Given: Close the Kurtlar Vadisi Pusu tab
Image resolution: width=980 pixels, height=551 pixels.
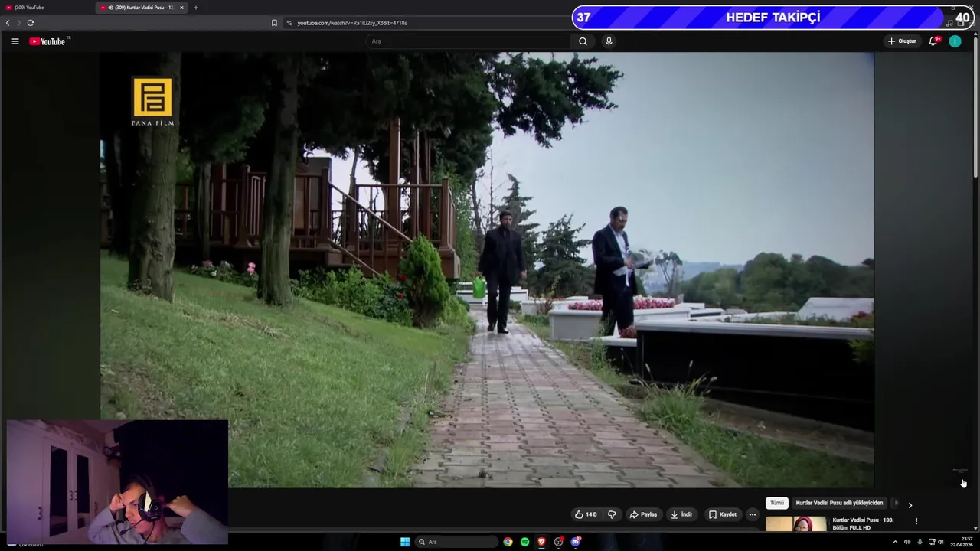Looking at the screenshot, I should point(181,8).
